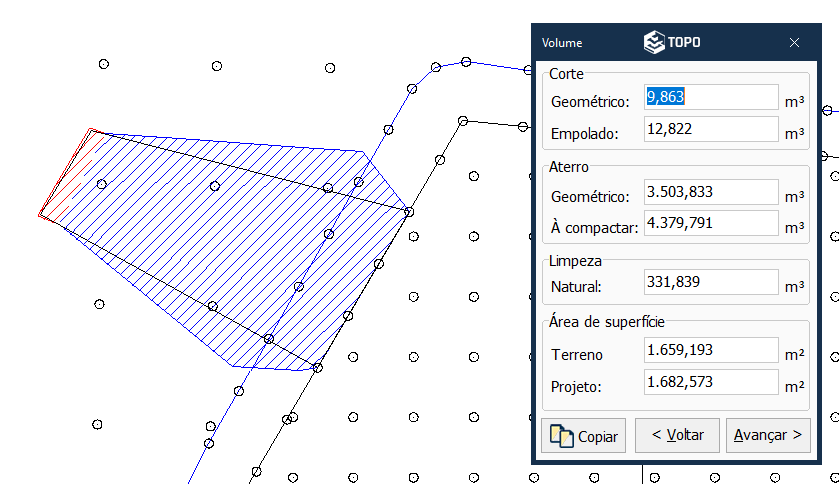Close the Volume dialog
The image size is (839, 484).
pyautogui.click(x=794, y=43)
